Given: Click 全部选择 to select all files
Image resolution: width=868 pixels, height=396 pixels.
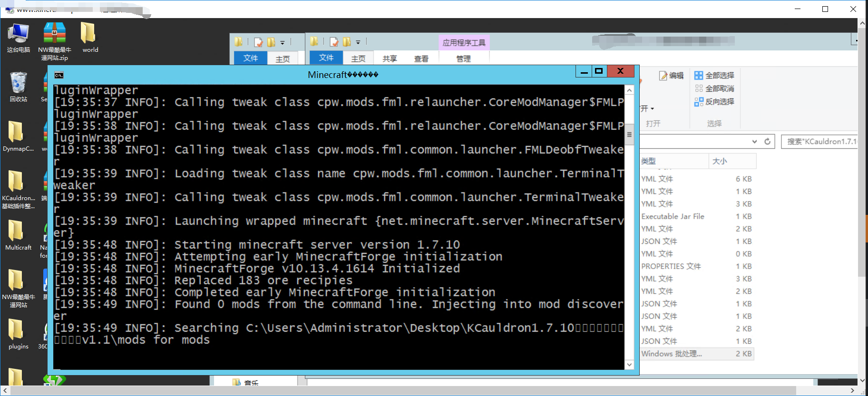Looking at the screenshot, I should (x=720, y=76).
